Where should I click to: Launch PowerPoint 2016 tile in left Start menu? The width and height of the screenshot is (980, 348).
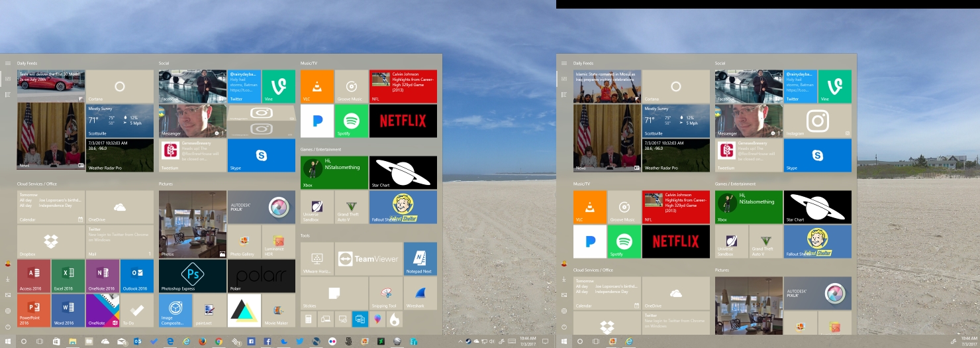tap(34, 310)
